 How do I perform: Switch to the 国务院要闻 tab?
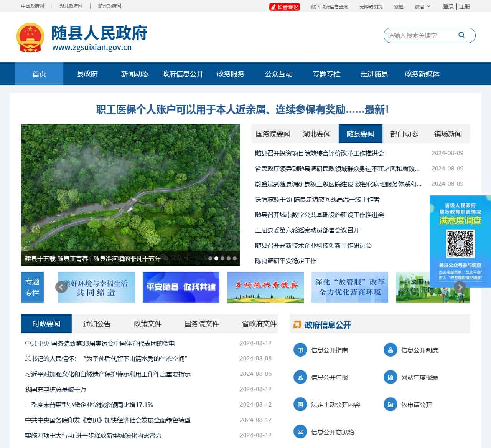[x=273, y=134]
